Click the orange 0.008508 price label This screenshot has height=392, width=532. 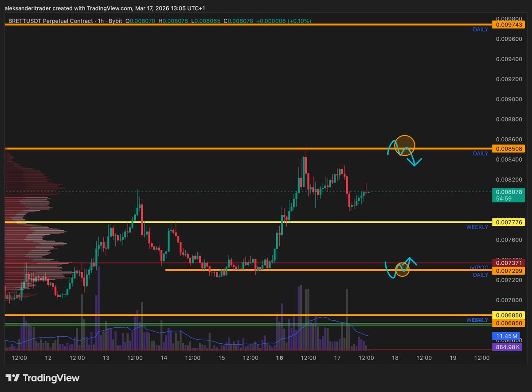(x=508, y=148)
